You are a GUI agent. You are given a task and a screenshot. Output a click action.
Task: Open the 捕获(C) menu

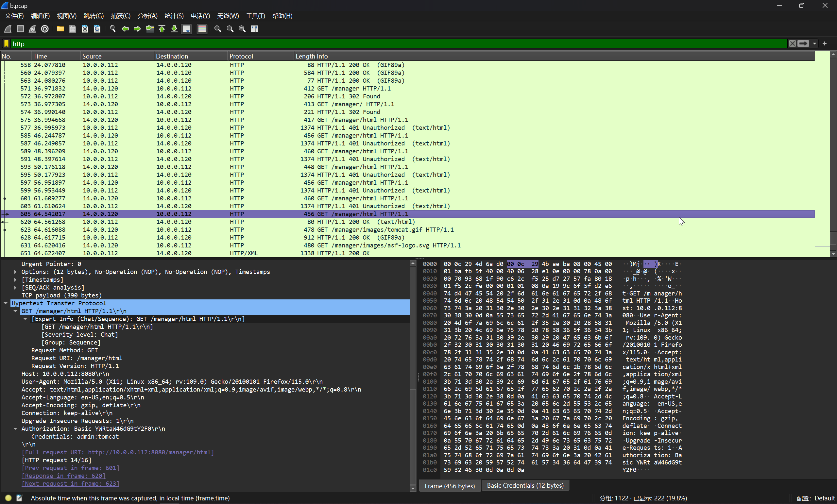[x=121, y=16]
